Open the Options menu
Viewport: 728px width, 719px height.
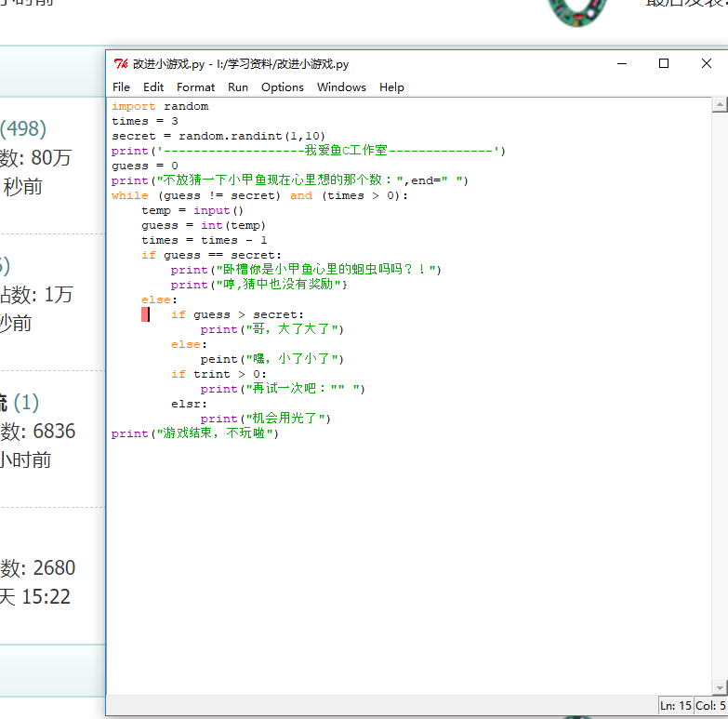[282, 87]
